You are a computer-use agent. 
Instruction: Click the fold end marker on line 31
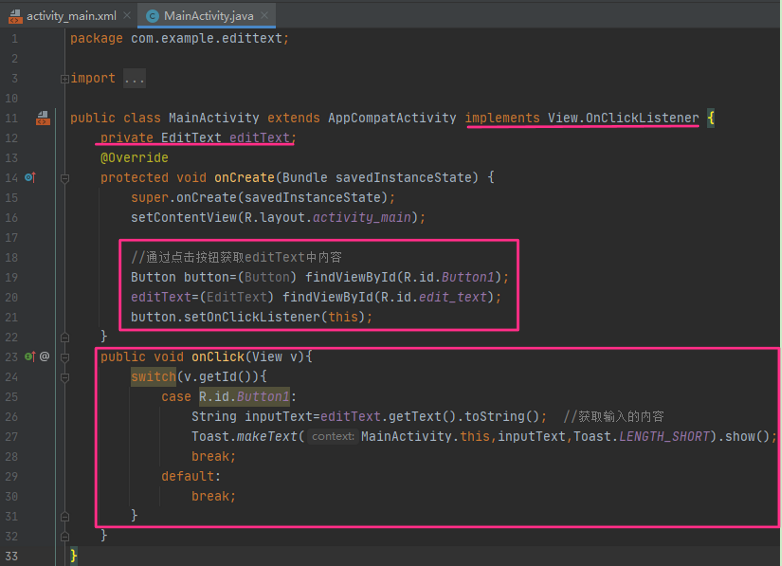click(64, 517)
